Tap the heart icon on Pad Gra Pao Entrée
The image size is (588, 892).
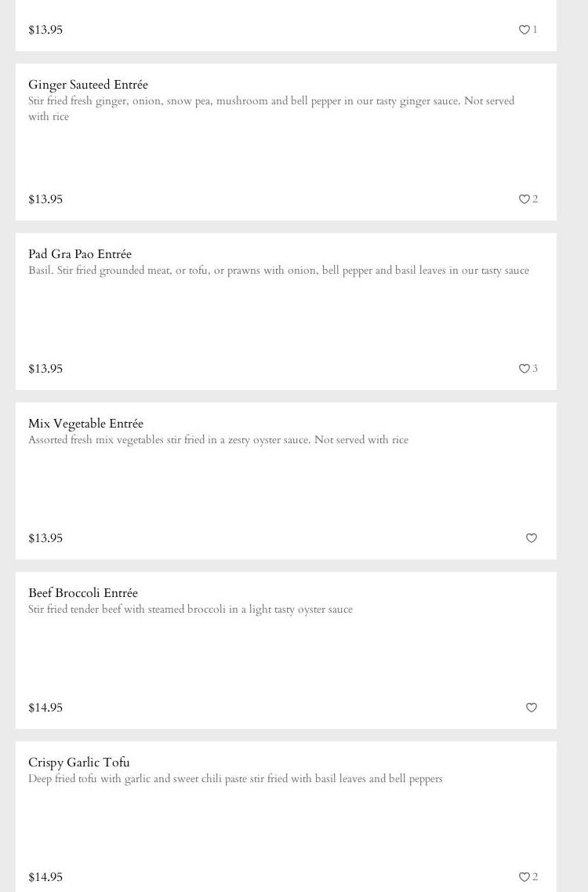point(524,369)
